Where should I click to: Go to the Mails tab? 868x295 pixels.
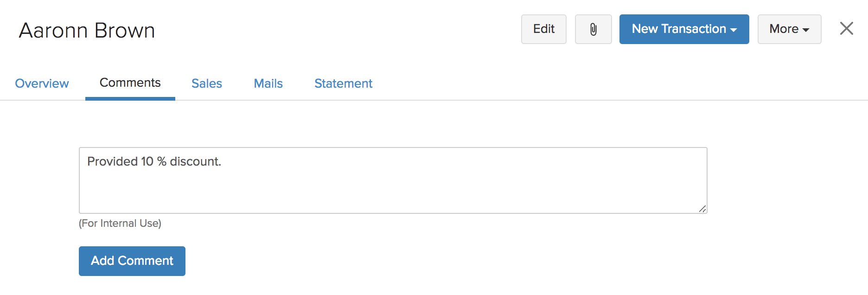coord(268,83)
